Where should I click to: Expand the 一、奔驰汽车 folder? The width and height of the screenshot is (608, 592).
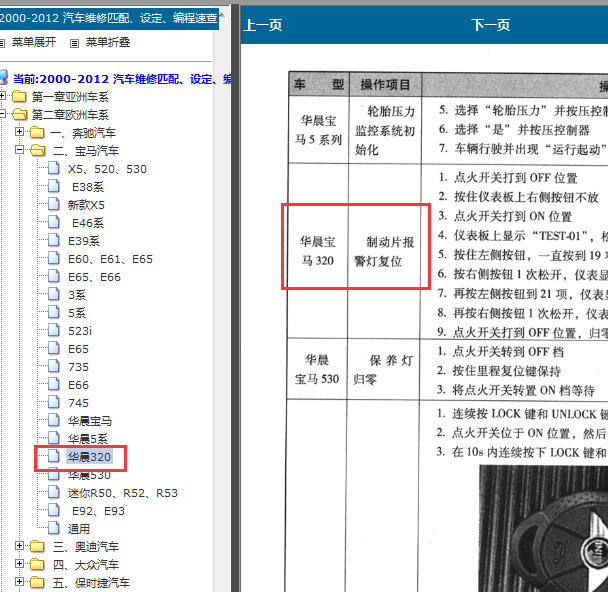[19, 132]
